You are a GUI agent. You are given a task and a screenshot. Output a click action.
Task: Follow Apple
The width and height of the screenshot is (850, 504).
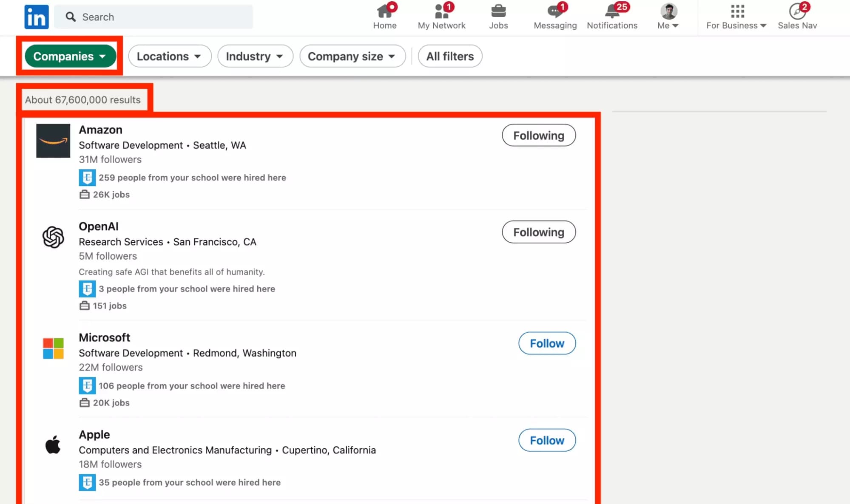(x=547, y=440)
